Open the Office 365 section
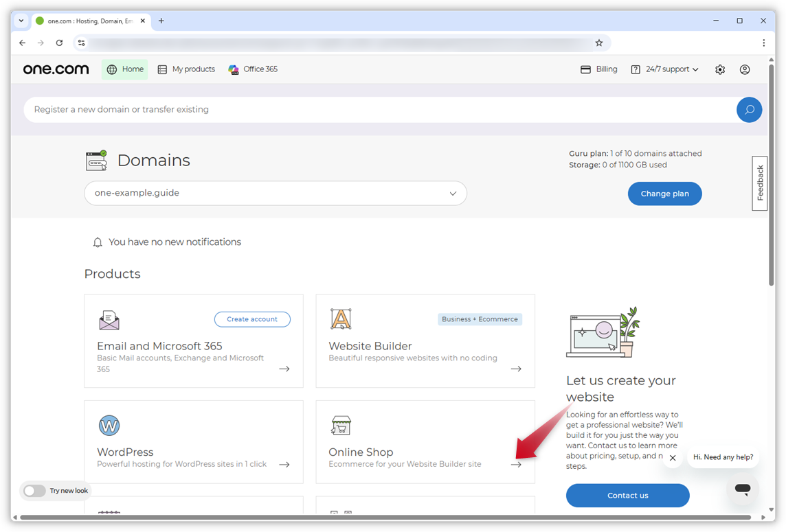The height and width of the screenshot is (532, 786). tap(253, 69)
